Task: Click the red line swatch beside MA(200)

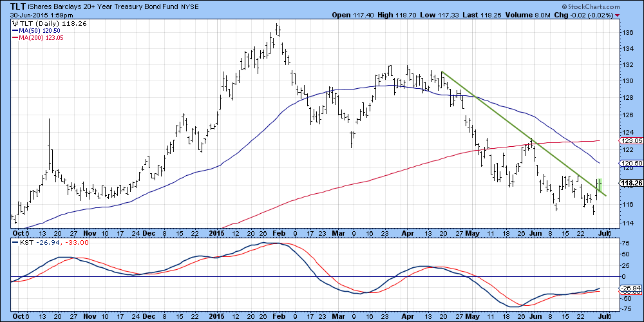Action: [x=15, y=37]
